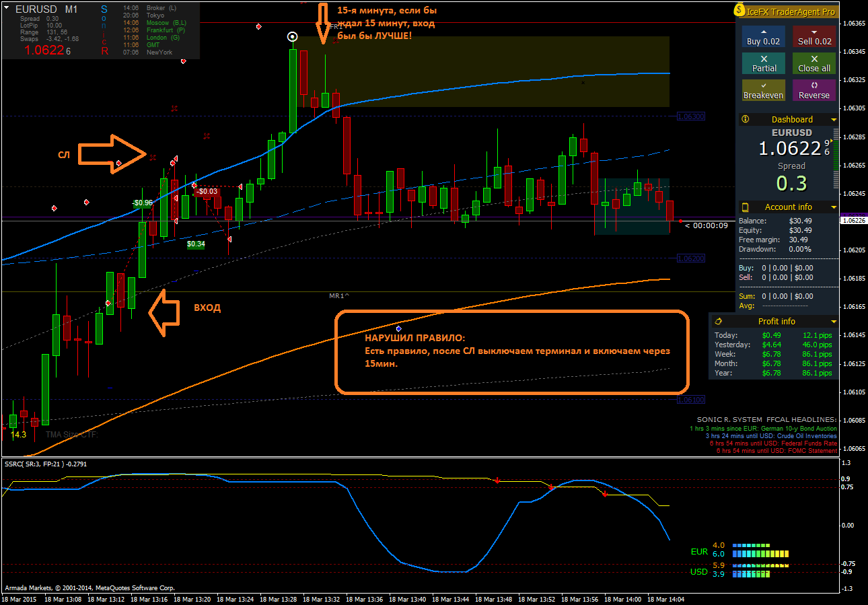Image resolution: width=868 pixels, height=605 pixels.
Task: Click the $0.34 trade profit label
Action: (196, 244)
